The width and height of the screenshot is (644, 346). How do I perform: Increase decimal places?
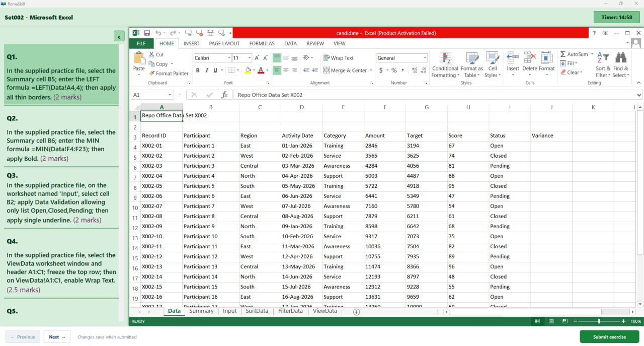click(415, 71)
